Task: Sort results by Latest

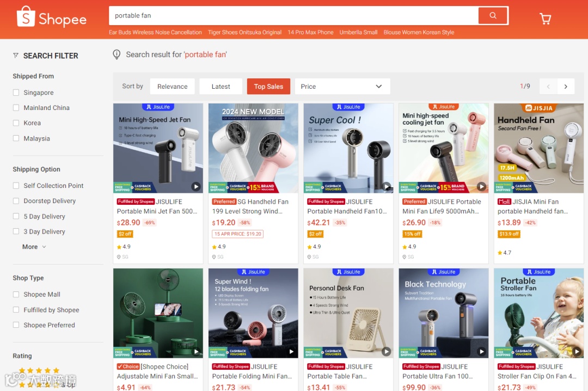Action: 220,87
